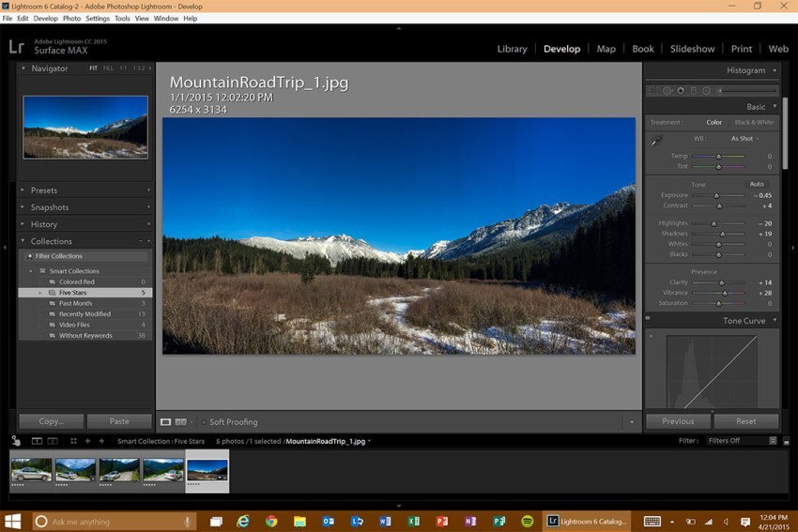Select the Crop Overlay tool
The width and height of the screenshot is (798, 532).
point(653,90)
